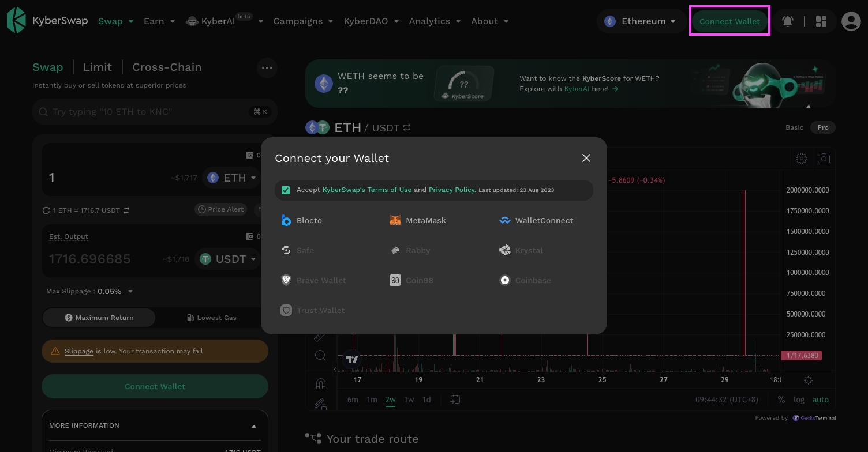Close the Connect your Wallet dialog

(x=586, y=158)
